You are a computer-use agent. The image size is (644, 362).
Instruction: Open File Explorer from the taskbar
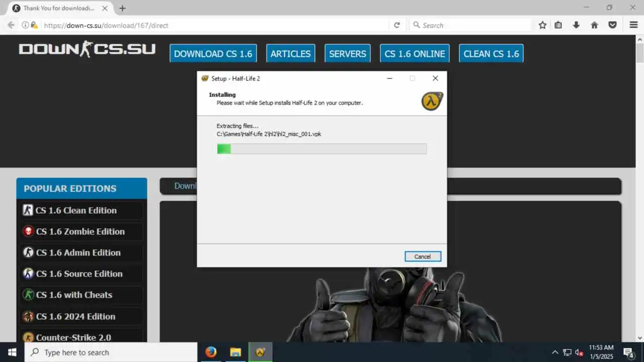(x=235, y=352)
